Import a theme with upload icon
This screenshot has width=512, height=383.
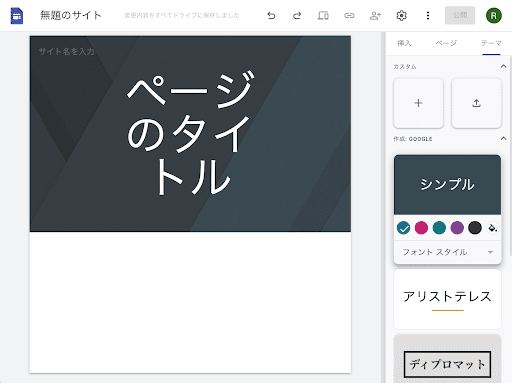476,103
